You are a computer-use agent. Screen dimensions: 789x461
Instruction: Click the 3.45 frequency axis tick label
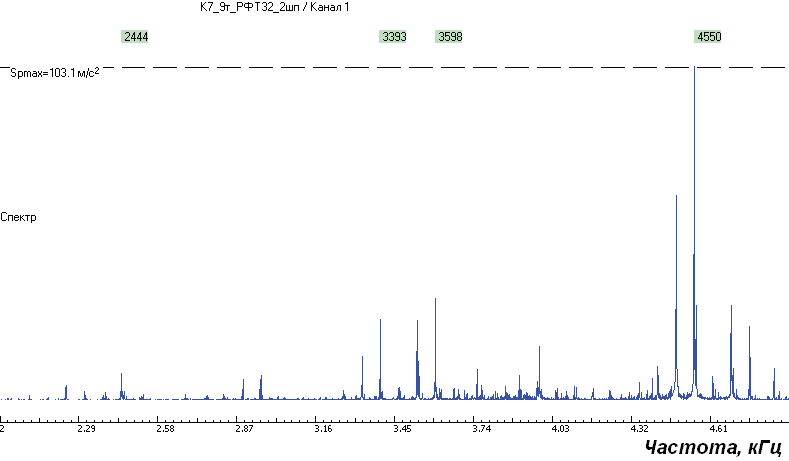(x=402, y=429)
